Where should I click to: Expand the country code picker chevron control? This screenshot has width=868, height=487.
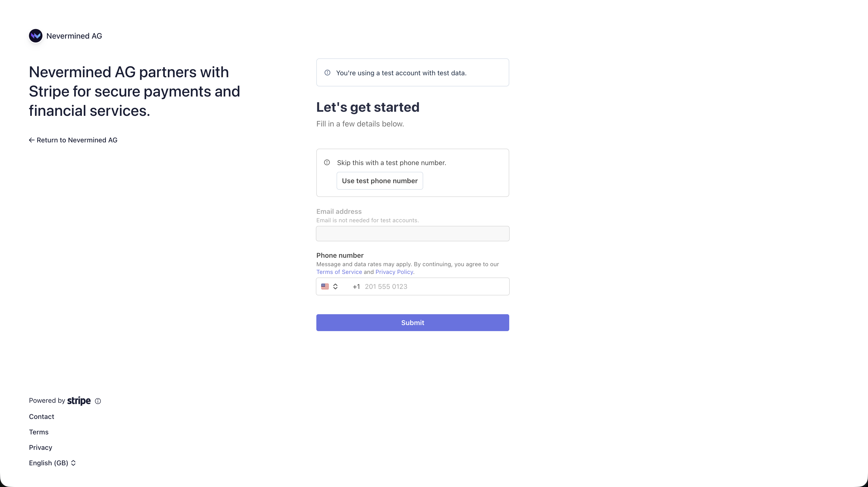click(335, 286)
